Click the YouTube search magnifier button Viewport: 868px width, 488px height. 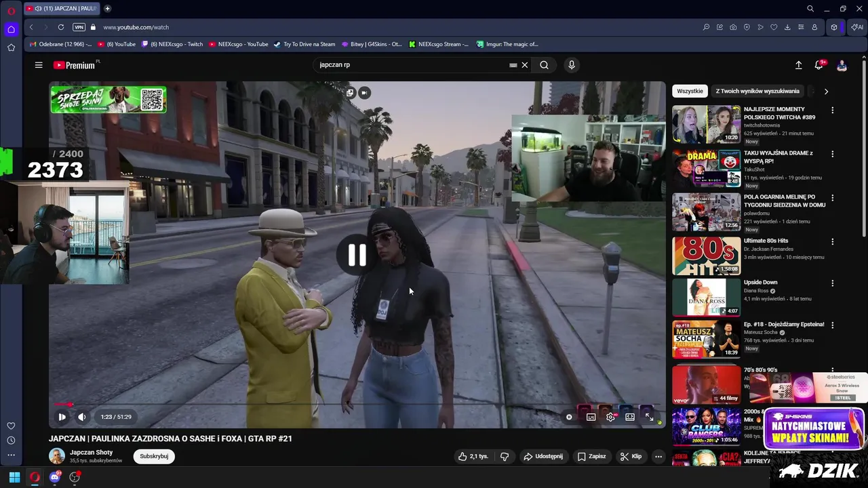(x=544, y=65)
